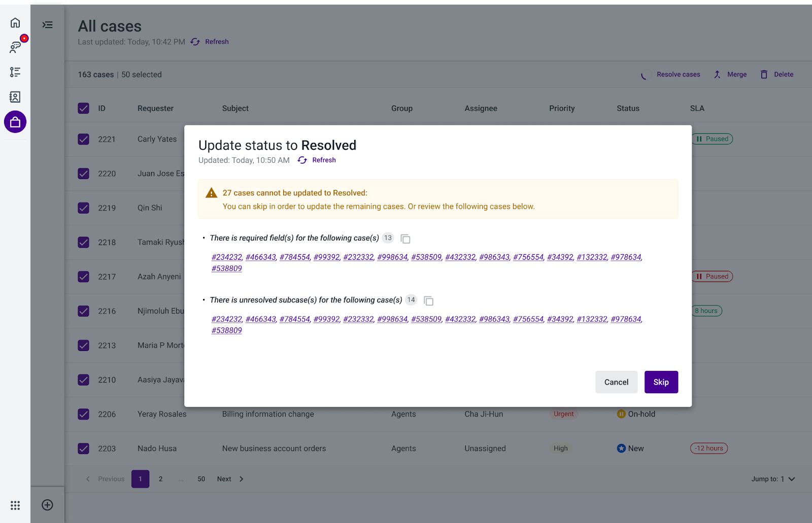This screenshot has height=523, width=812.
Task: Open the Home icon in the sidebar
Action: click(15, 22)
